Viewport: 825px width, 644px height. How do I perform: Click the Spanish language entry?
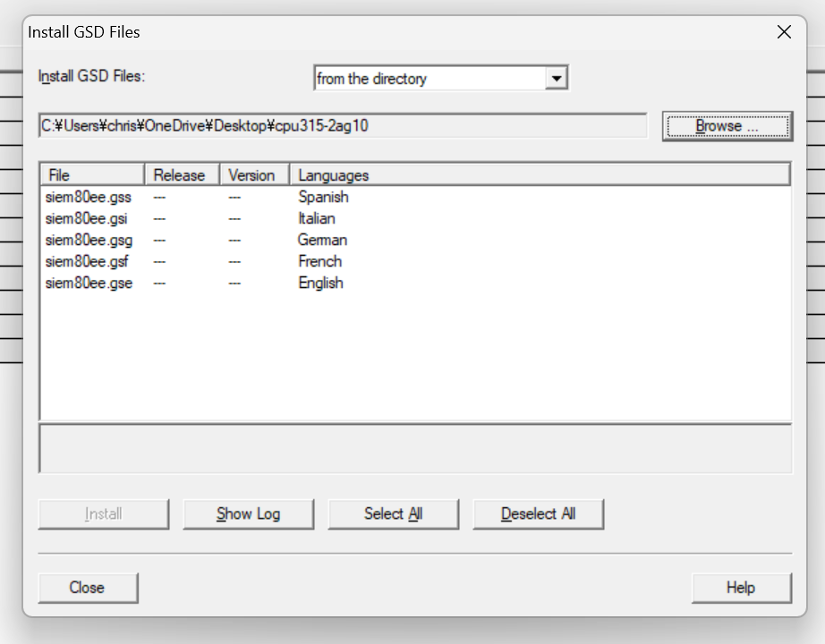coord(323,198)
